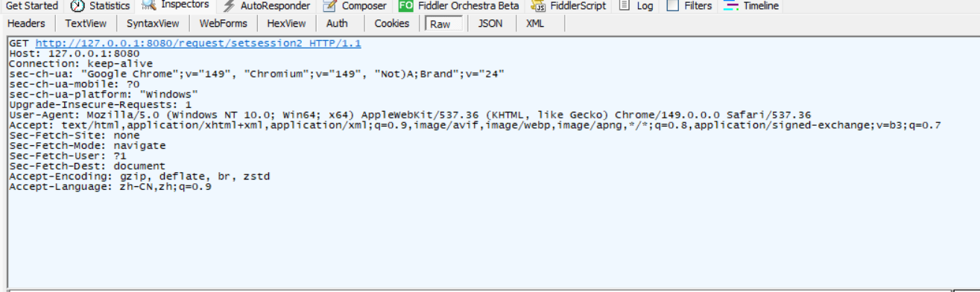Click the sec-ch-ua-mobile: ?0 line
Viewport: 980px width, 292px height.
click(75, 84)
